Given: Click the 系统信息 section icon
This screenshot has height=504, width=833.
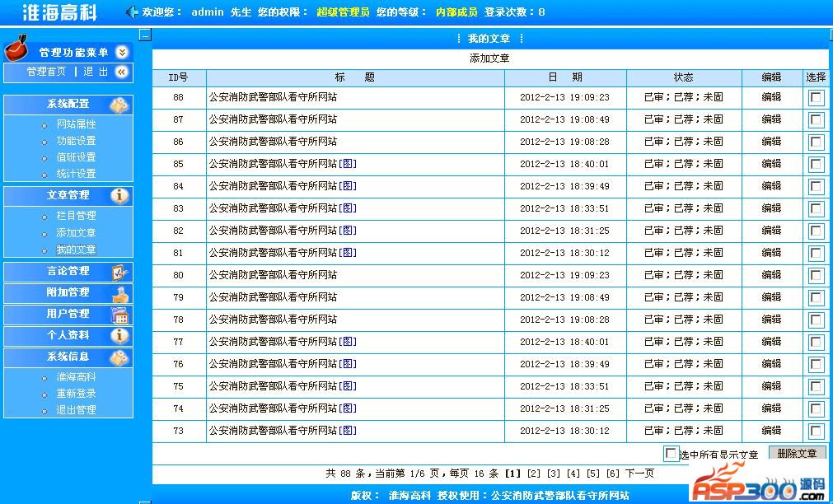Looking at the screenshot, I should point(119,357).
